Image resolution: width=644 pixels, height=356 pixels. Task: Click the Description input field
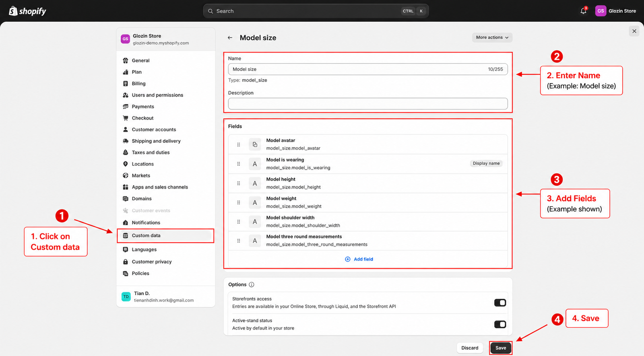pos(368,104)
